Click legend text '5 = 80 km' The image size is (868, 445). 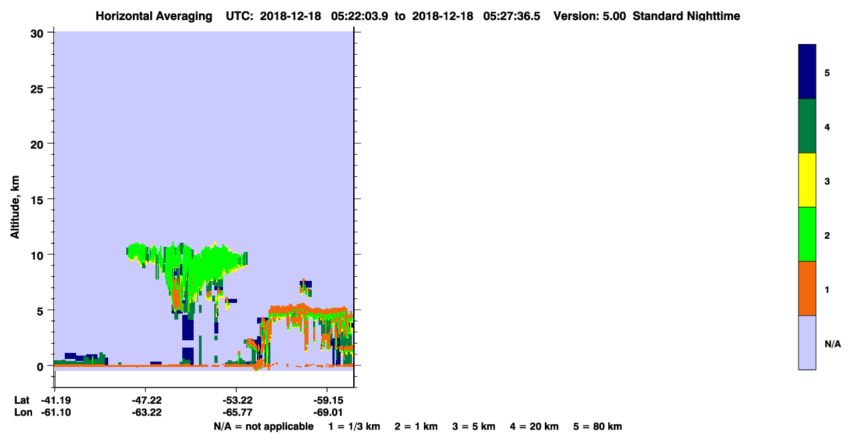coord(598,426)
